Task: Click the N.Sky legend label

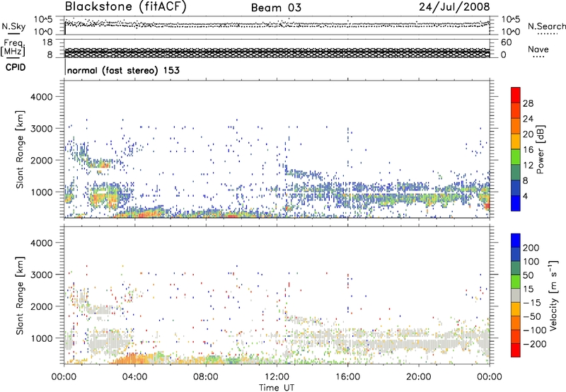Action: tap(13, 26)
